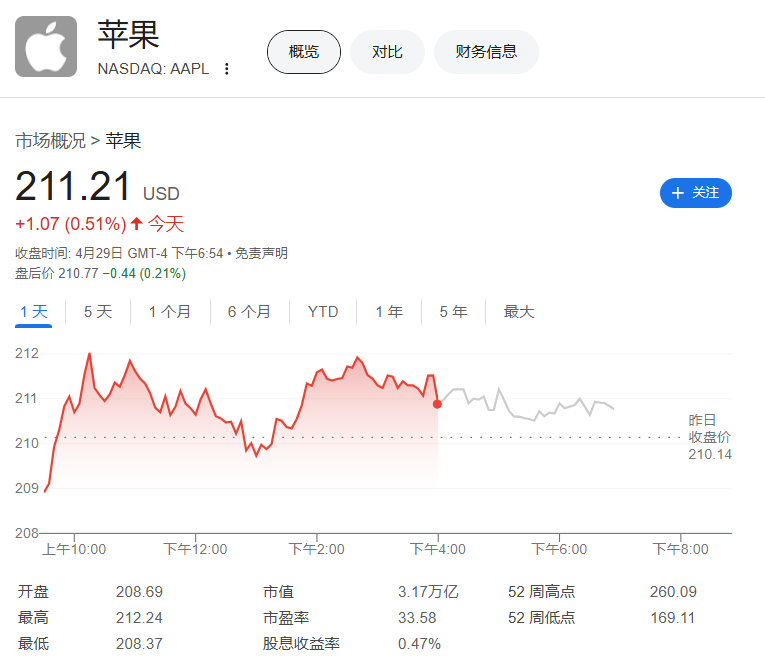Screen dimensions: 765x660
Task: Click the 昨日收盘价 210.14 label
Action: point(709,437)
